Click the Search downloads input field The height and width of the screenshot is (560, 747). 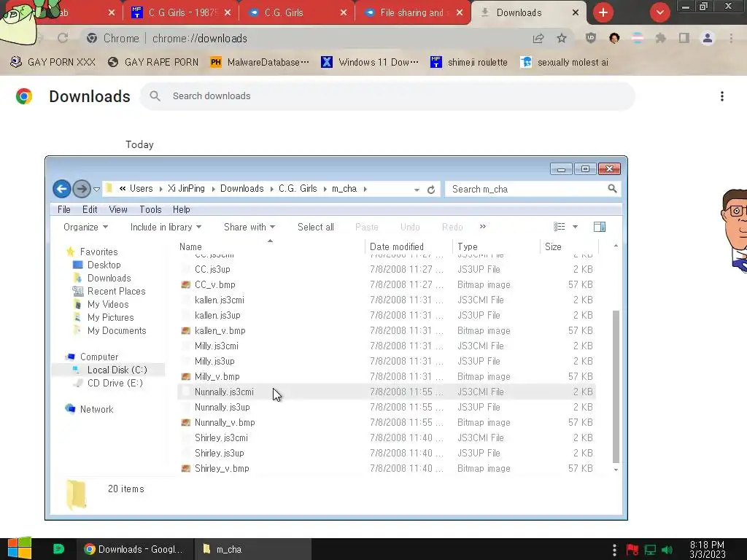pyautogui.click(x=387, y=96)
